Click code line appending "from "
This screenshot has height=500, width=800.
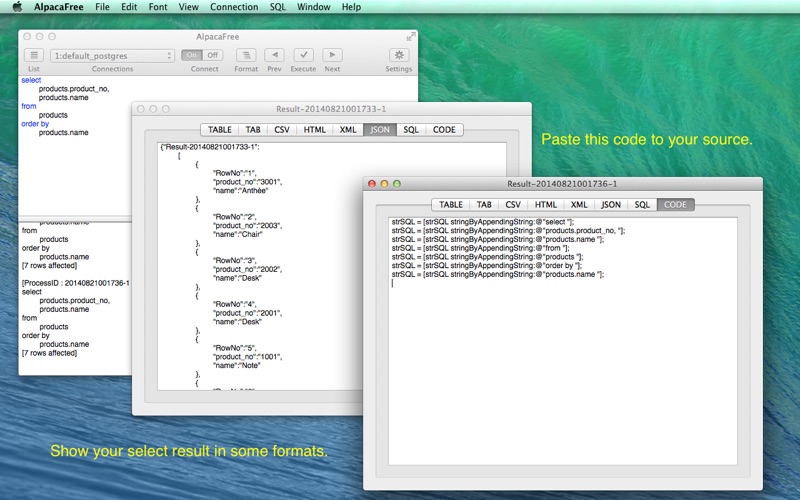481,248
